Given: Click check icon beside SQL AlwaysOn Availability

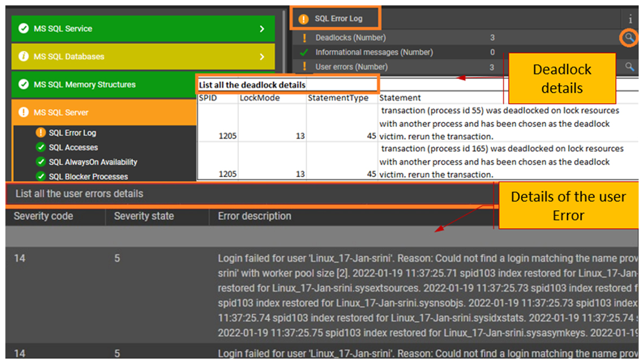Looking at the screenshot, I should tap(41, 162).
